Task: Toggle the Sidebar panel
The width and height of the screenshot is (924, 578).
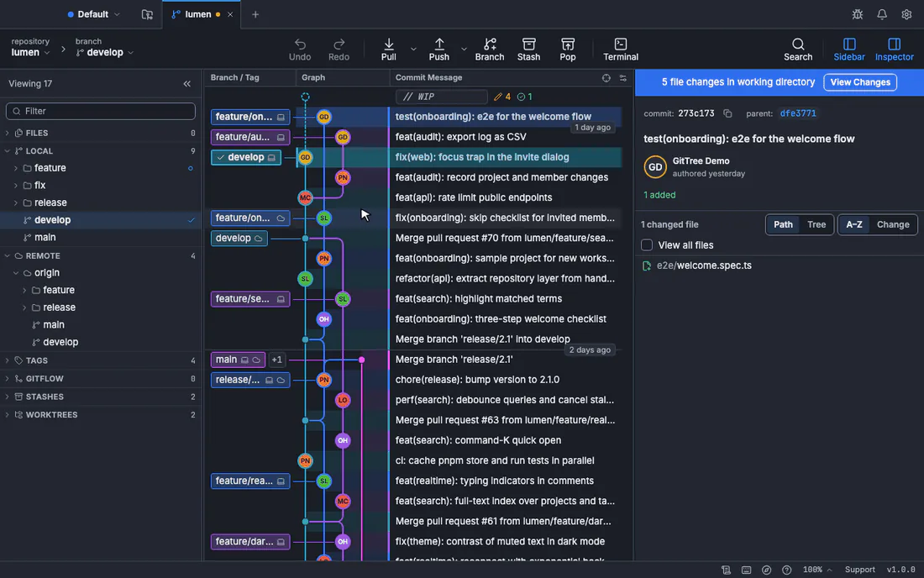Action: [849, 50]
